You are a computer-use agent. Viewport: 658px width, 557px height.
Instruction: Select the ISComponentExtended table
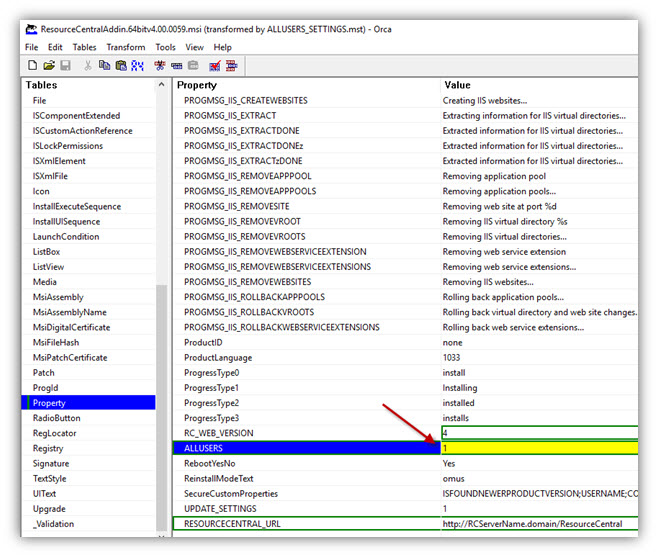pyautogui.click(x=76, y=116)
